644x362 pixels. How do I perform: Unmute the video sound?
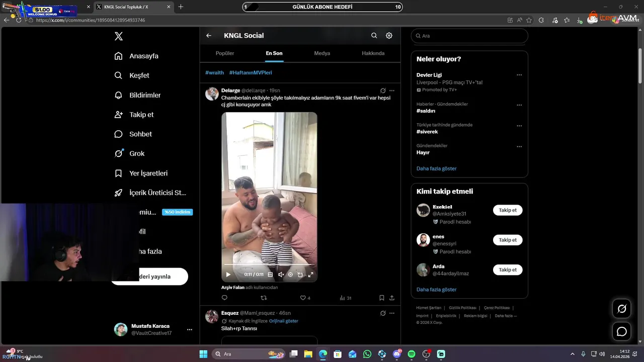(x=281, y=275)
